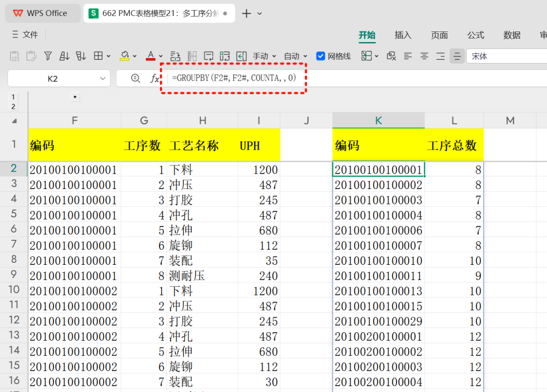Select column H header
547x392 pixels.
(202, 121)
